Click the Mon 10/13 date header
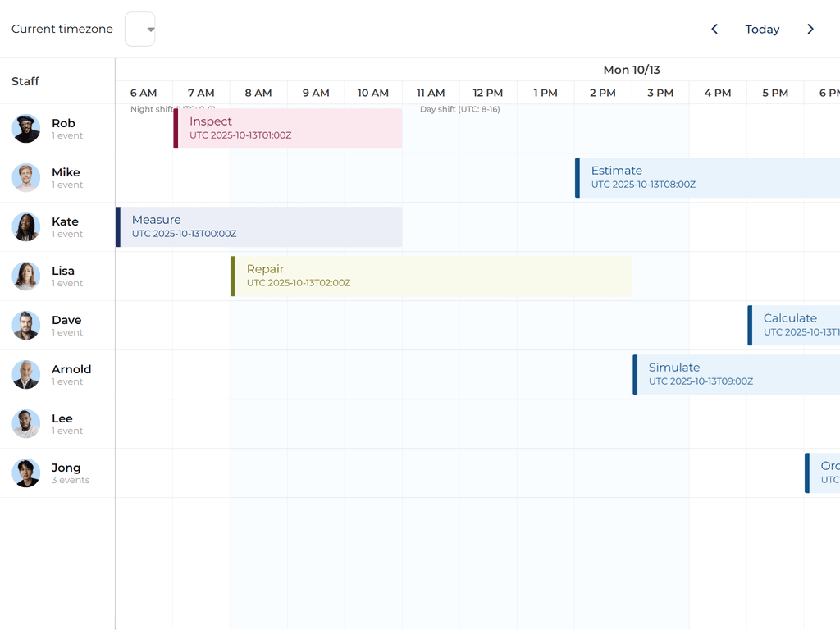 pos(631,70)
